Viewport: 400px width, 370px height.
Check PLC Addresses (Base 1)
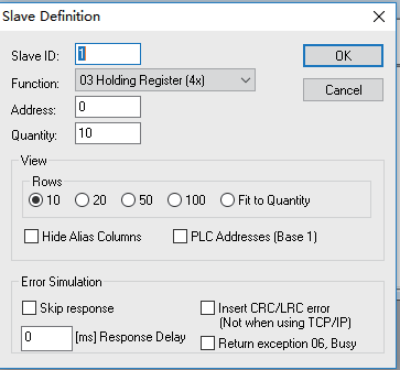tap(180, 236)
